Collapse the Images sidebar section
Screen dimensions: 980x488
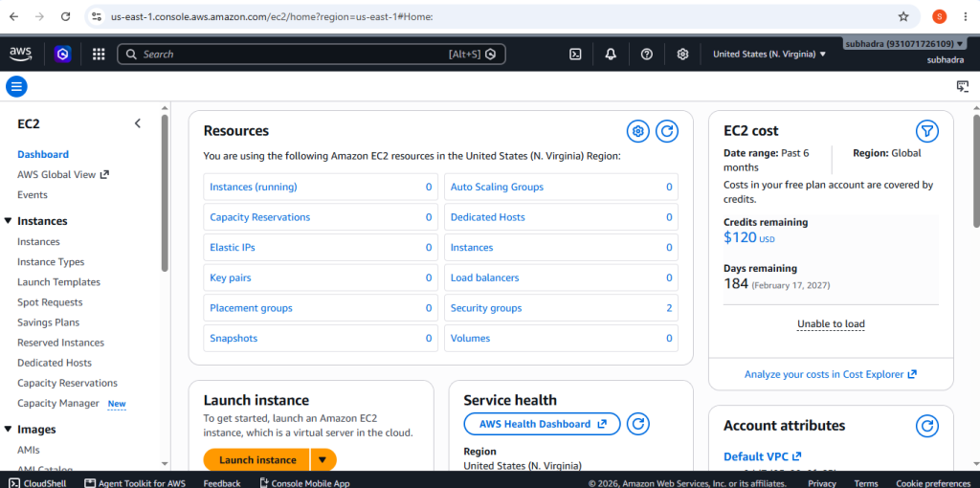pos(8,430)
